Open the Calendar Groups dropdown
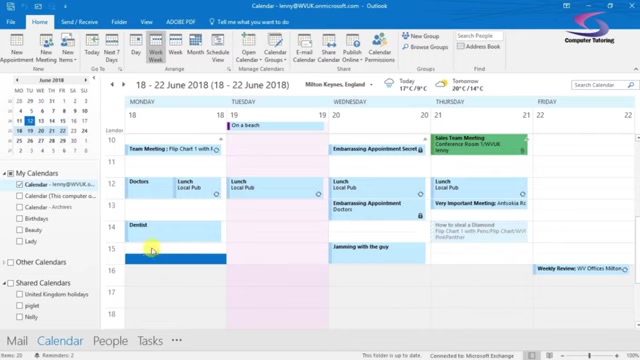This screenshot has height=360, width=640. coord(275,48)
